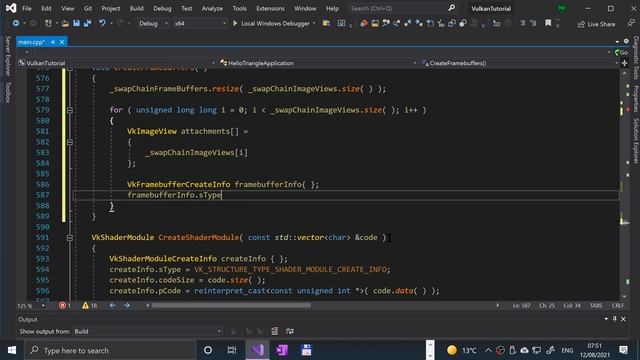Collapse the for loop at line 579
Image resolution: width=640 pixels, height=360 pixels.
coord(70,110)
